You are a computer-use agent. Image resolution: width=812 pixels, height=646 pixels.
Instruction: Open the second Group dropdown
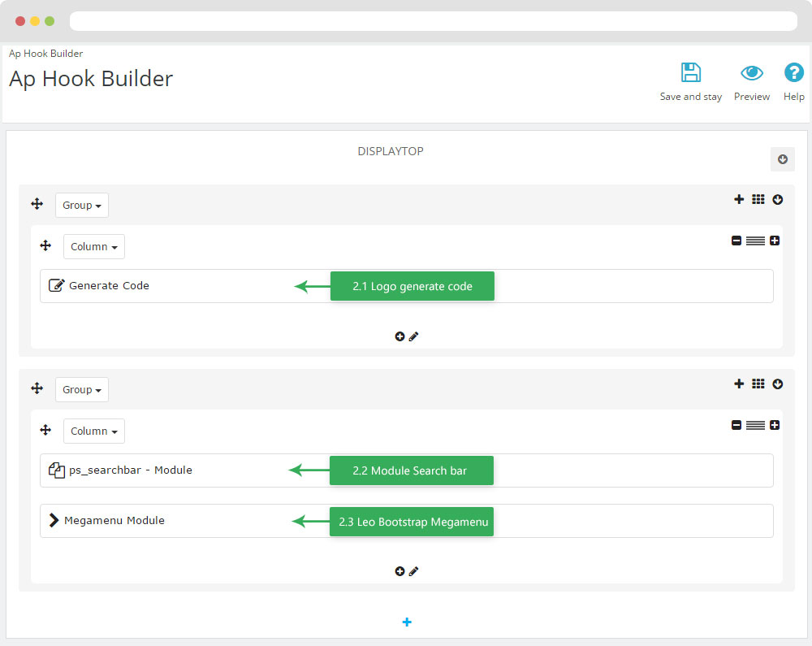(82, 389)
